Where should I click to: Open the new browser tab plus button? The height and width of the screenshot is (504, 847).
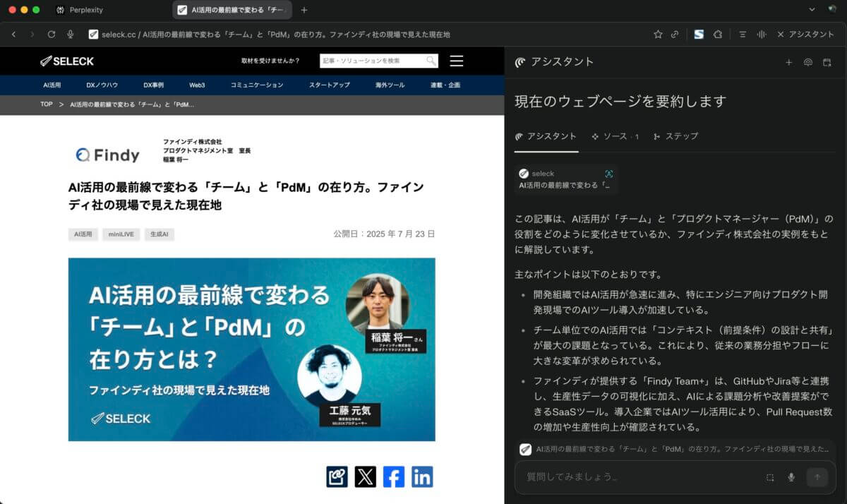point(304,10)
